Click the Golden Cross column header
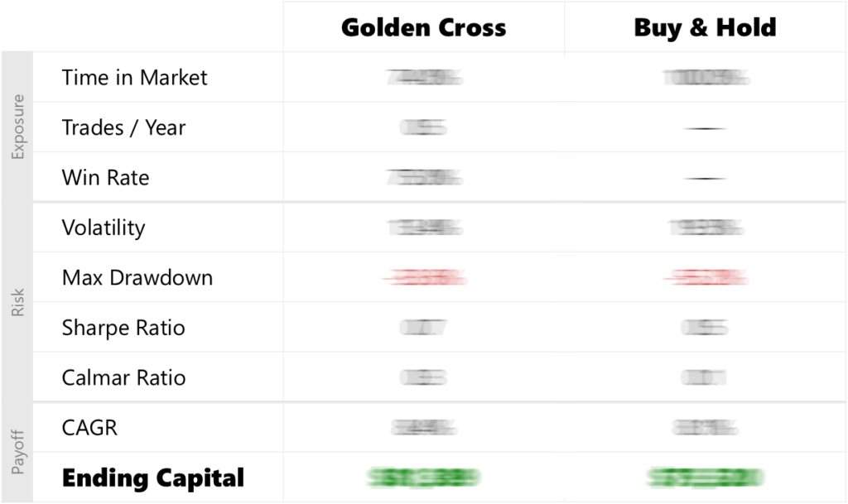Image resolution: width=848 pixels, height=504 pixels. point(423,28)
